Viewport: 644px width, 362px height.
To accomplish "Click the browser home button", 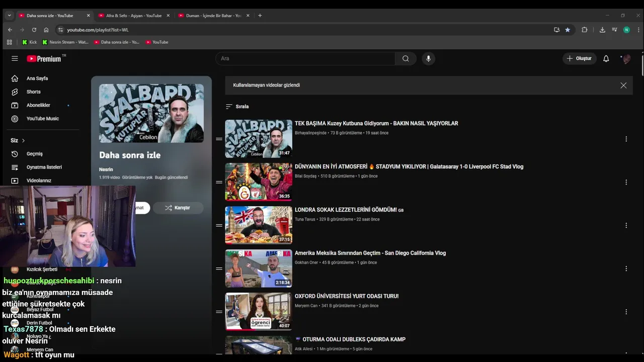I will 46,30.
